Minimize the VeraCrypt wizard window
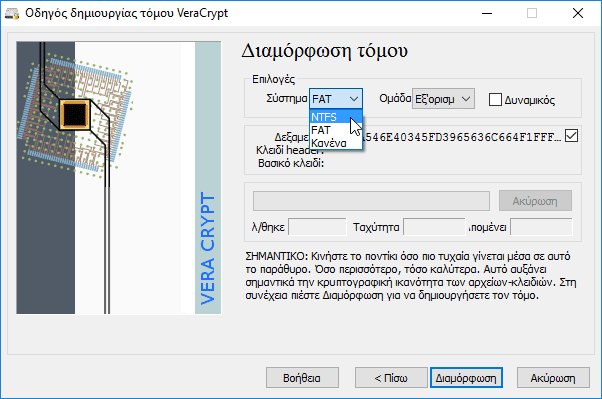Viewport: 602px width, 399px height. coord(487,13)
